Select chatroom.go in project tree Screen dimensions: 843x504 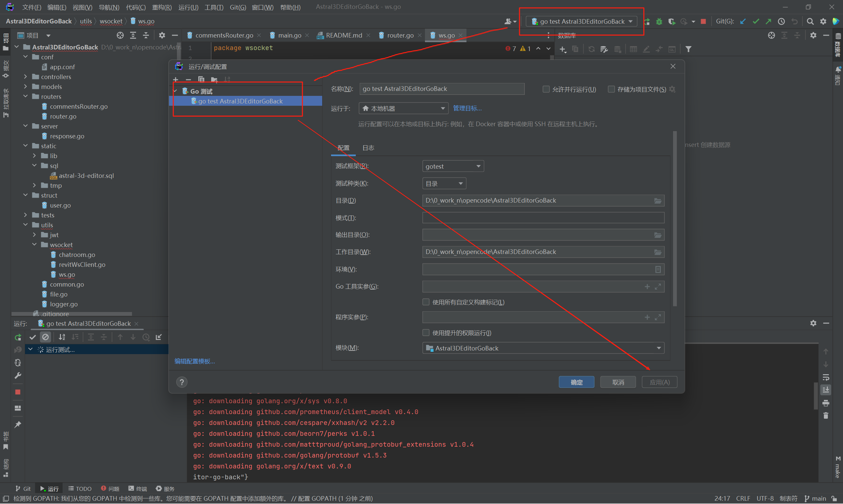[77, 255]
